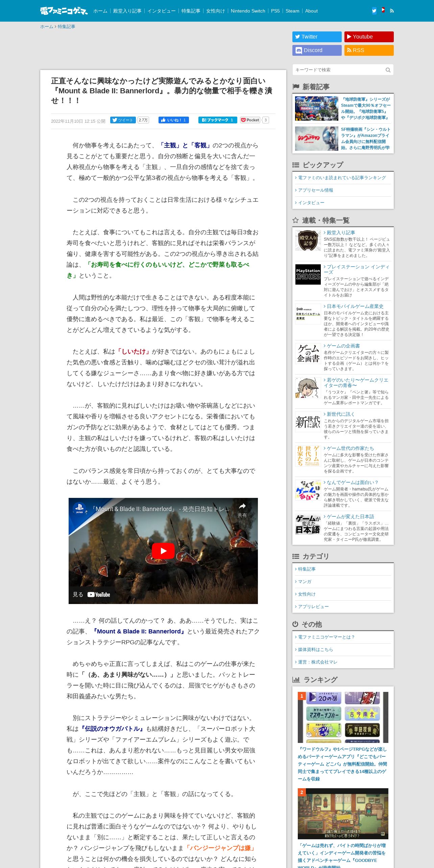Click the 若ゲのいたり manga character icon
This screenshot has width=434, height=868.
[x=308, y=388]
